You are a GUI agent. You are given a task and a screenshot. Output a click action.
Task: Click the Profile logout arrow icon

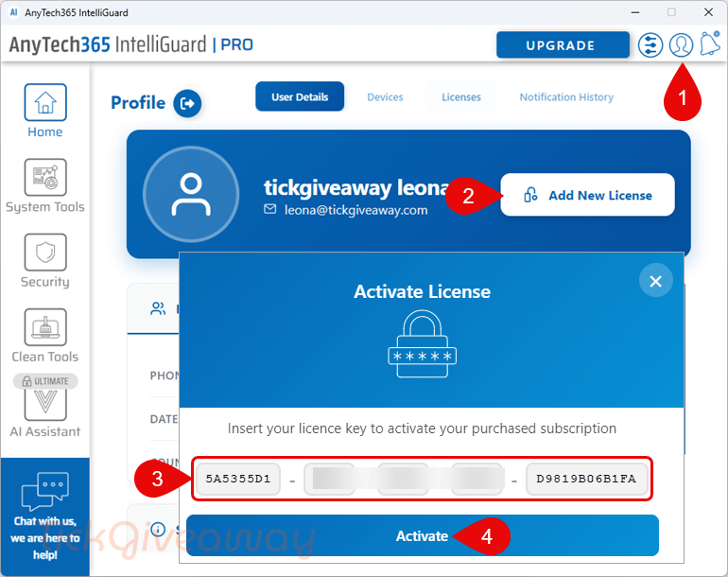(187, 103)
